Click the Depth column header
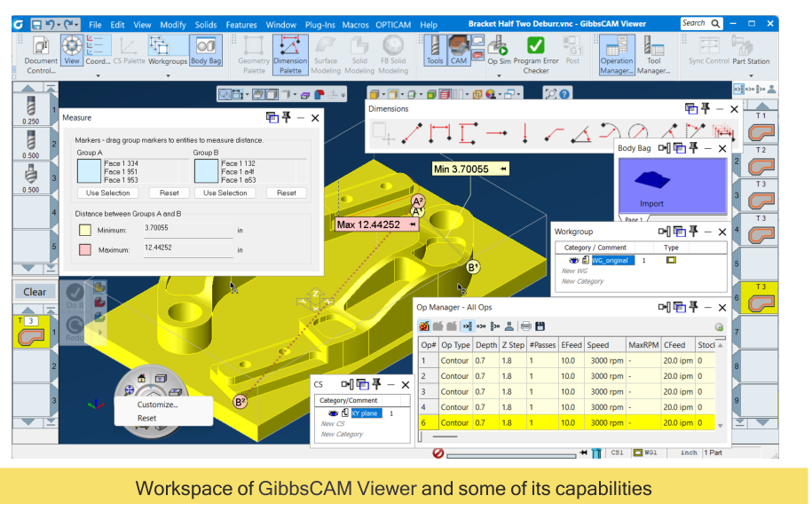 tap(486, 345)
